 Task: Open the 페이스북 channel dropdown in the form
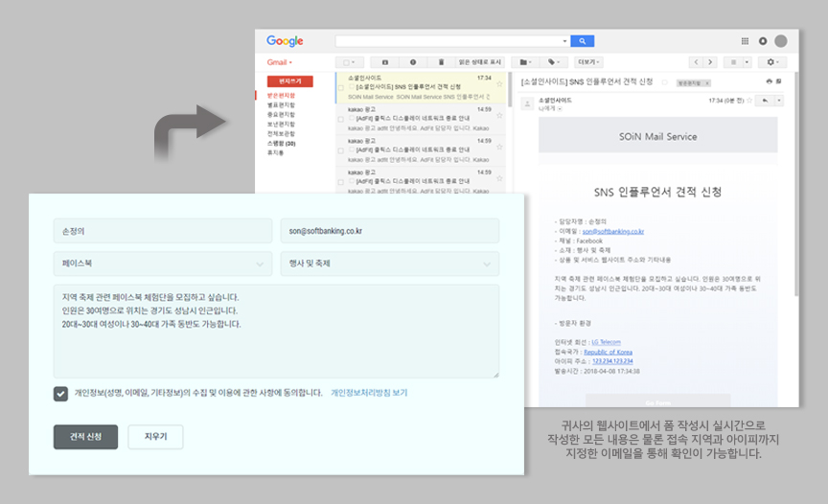pyautogui.click(x=163, y=263)
